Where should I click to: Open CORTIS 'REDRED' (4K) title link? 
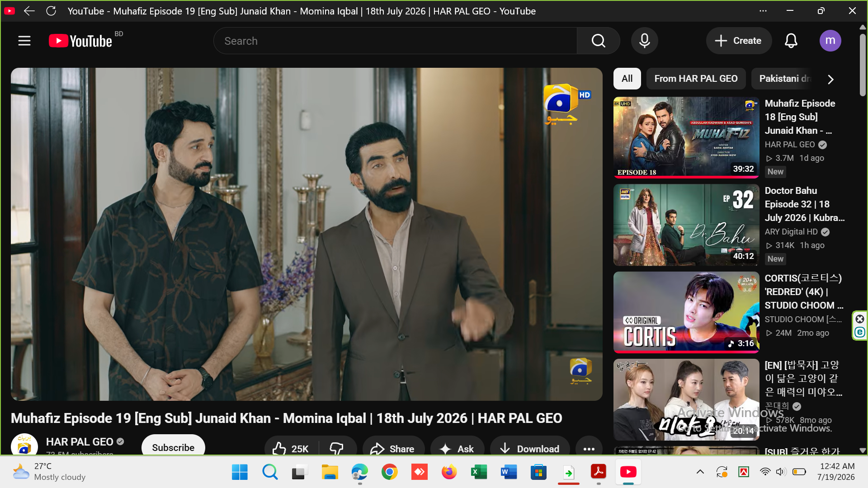[804, 291]
